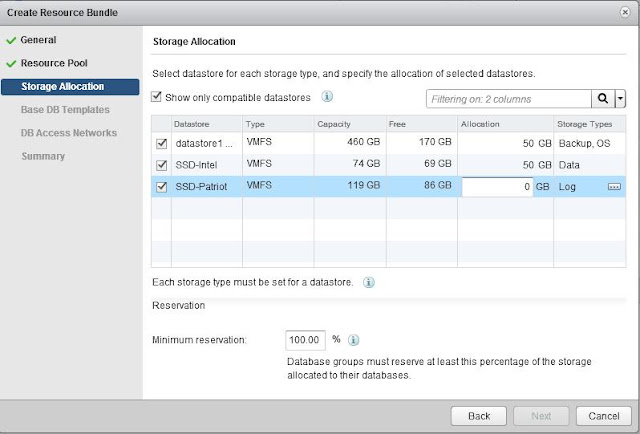Edit the SSD-Patriot allocation field
The image size is (640, 434).
[496, 187]
